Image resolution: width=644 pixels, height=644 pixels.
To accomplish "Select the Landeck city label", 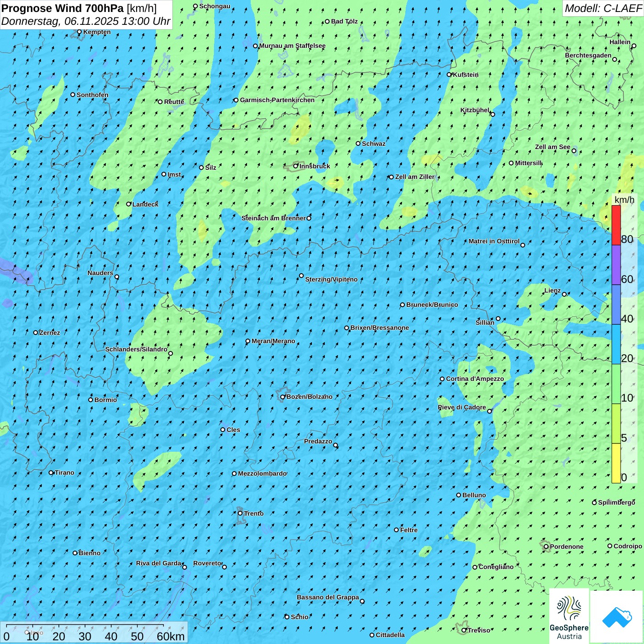I will pos(145,204).
